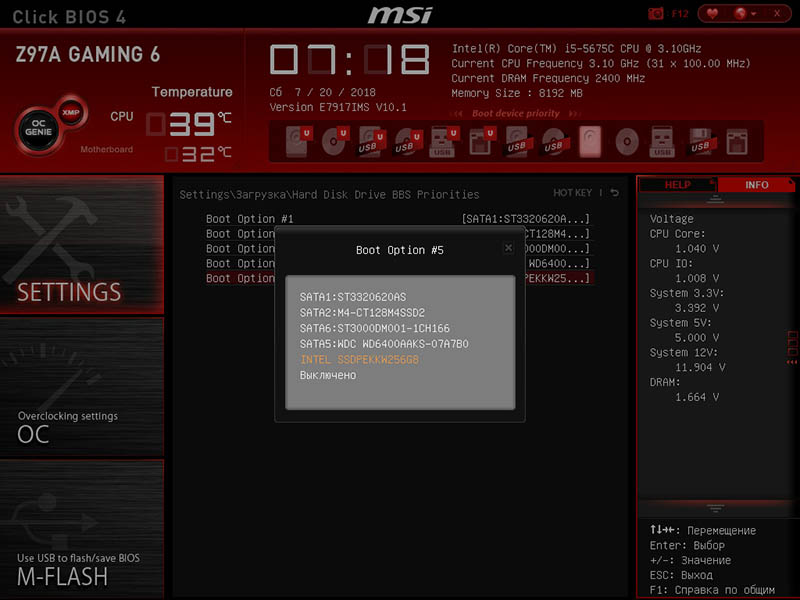This screenshot has width=800, height=600.
Task: Click the Motherboard temperature 32°C readout
Action: point(198,154)
